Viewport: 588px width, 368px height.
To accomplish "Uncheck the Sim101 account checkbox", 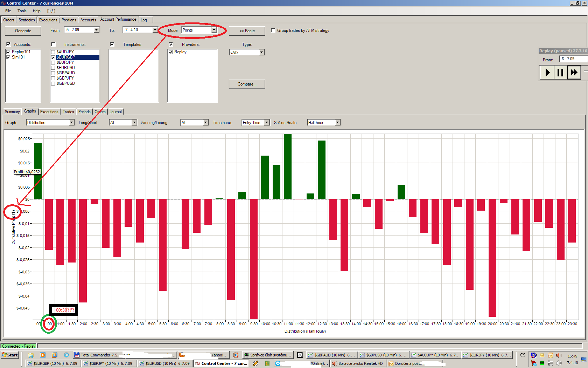I will click(8, 57).
